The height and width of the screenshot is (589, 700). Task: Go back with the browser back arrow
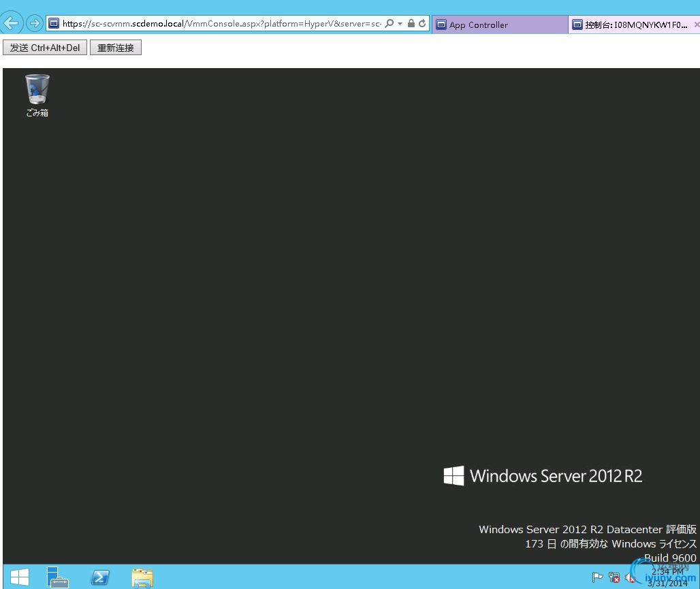click(x=11, y=22)
